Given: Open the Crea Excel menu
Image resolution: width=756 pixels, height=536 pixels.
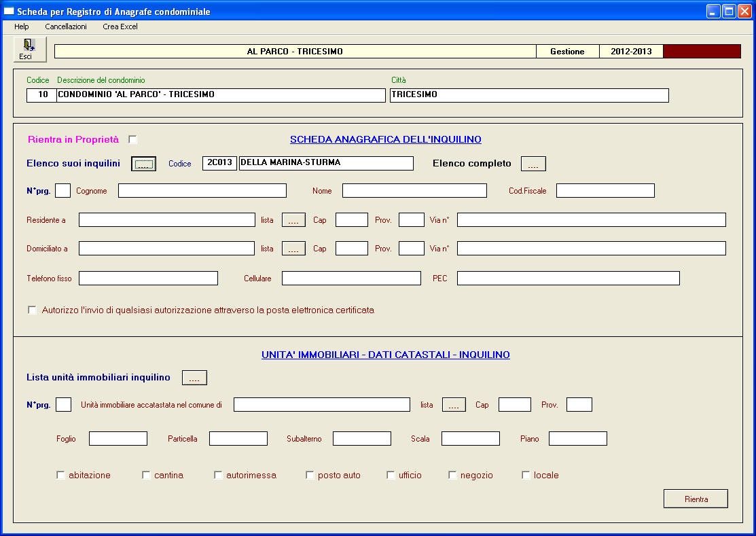Looking at the screenshot, I should click(x=120, y=26).
